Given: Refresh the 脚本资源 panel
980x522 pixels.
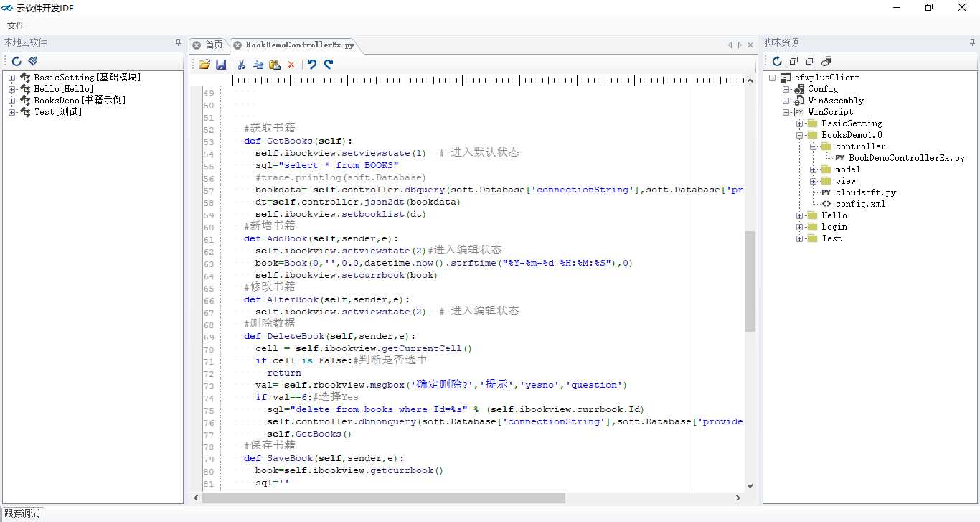Looking at the screenshot, I should pyautogui.click(x=776, y=62).
